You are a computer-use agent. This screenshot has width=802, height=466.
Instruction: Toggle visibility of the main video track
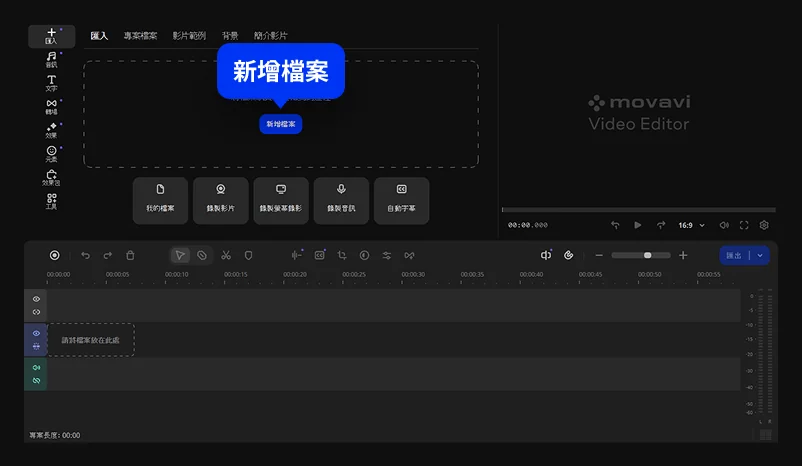tap(36, 333)
